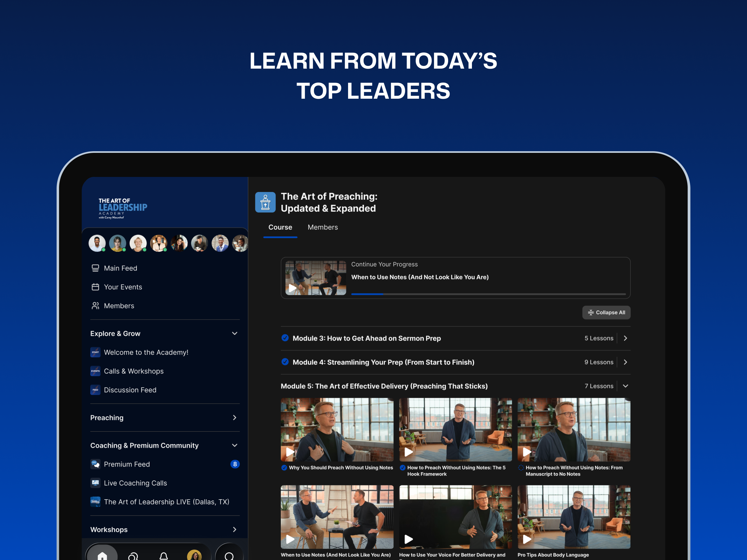Expand the Preaching sidebar section
Screen dimensions: 747x560
[235, 418]
